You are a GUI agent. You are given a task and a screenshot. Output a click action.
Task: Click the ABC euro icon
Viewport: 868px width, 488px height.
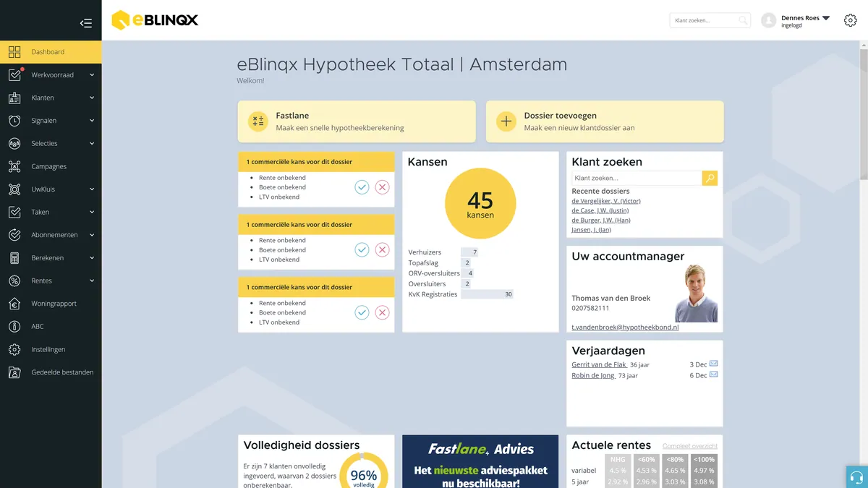coord(14,327)
